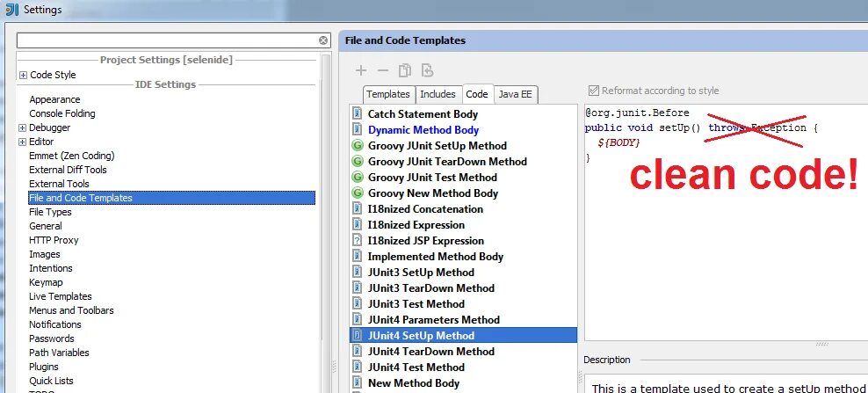Select I18nized Expression template
868x393 pixels.
pyautogui.click(x=416, y=225)
